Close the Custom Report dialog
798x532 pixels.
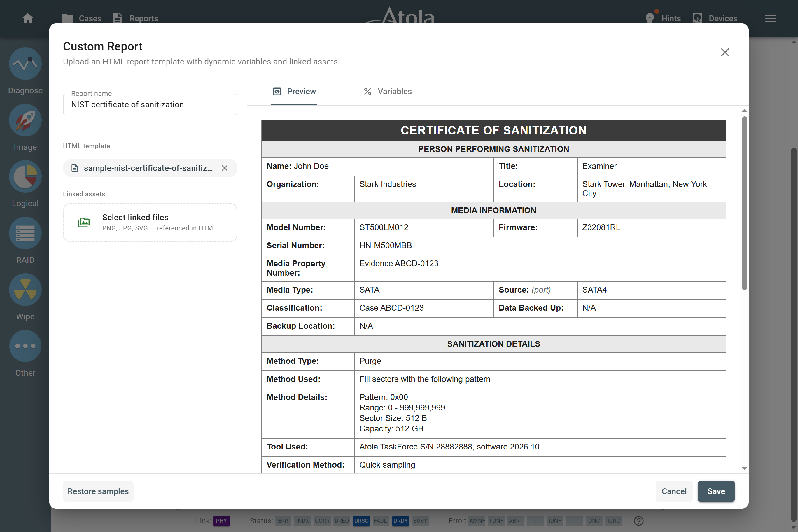click(725, 52)
